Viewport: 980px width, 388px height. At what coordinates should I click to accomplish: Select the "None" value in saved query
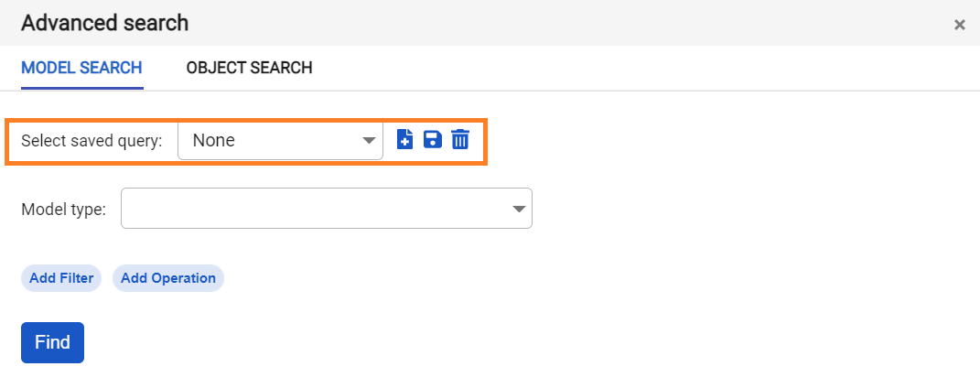click(x=214, y=141)
